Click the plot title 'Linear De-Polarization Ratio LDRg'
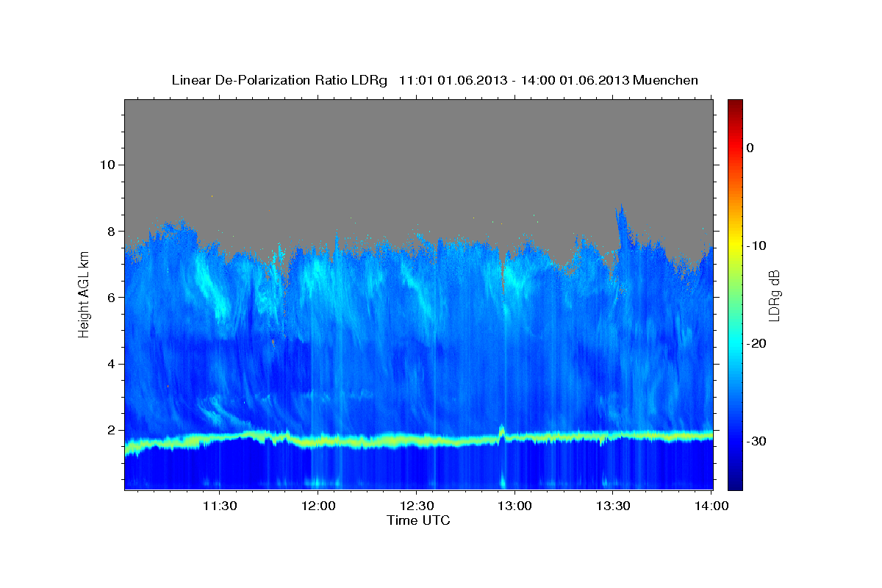Screen dimensions: 882x588 (279, 80)
